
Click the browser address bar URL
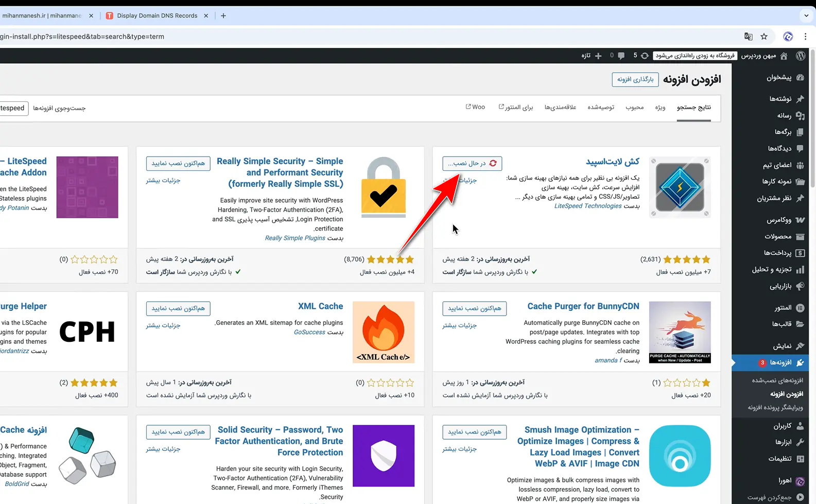[82, 37]
